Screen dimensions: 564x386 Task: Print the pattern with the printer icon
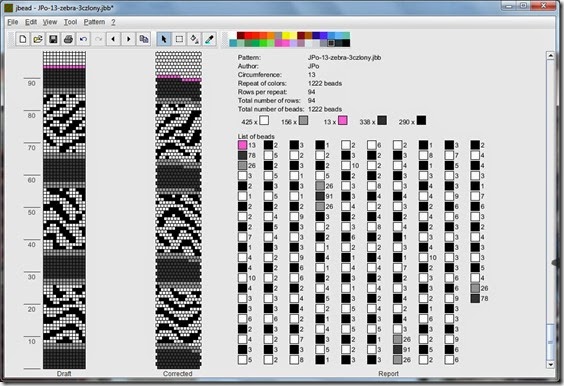68,39
